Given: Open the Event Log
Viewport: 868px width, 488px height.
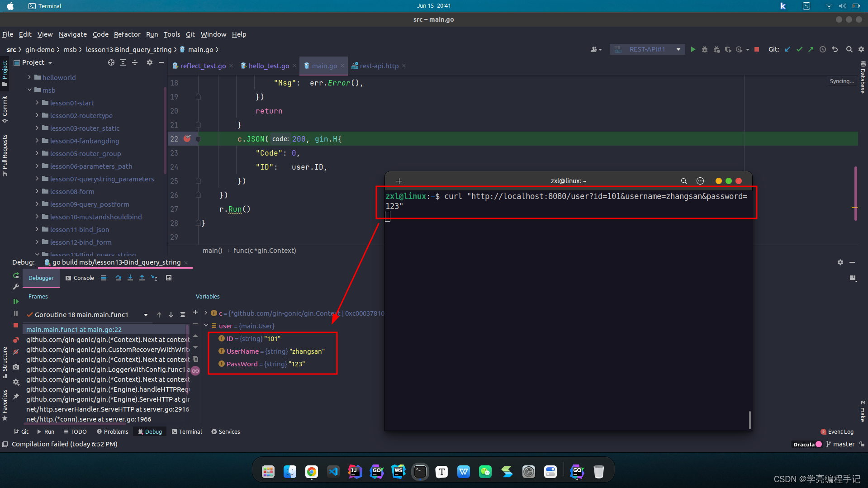Looking at the screenshot, I should 837,431.
